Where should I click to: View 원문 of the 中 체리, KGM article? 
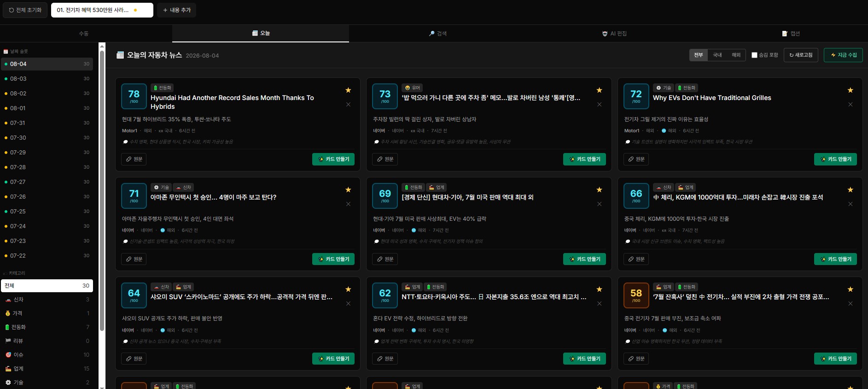[x=636, y=259]
